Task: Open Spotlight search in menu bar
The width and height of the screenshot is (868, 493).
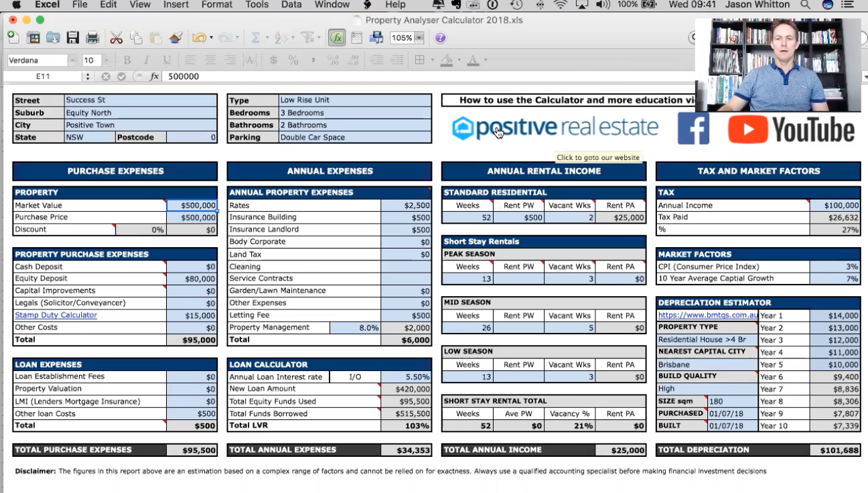Action: click(804, 5)
